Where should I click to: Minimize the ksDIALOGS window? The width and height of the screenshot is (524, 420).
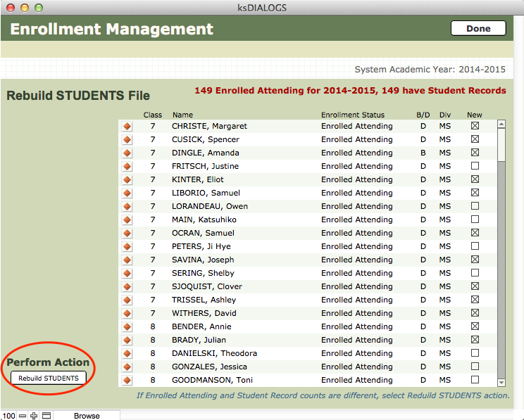click(x=25, y=7)
